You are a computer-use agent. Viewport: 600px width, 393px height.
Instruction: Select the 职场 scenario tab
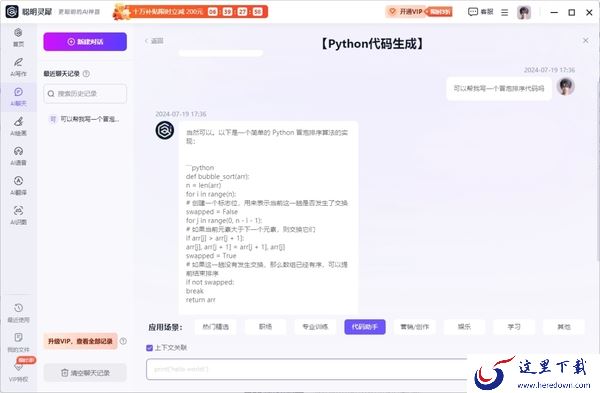pyautogui.click(x=265, y=327)
